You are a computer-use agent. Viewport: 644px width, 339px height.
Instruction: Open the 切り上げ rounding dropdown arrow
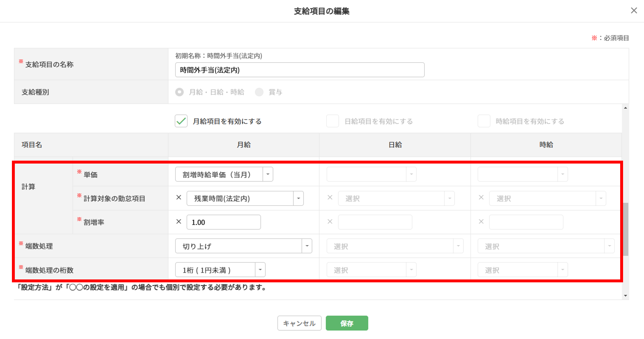click(307, 246)
